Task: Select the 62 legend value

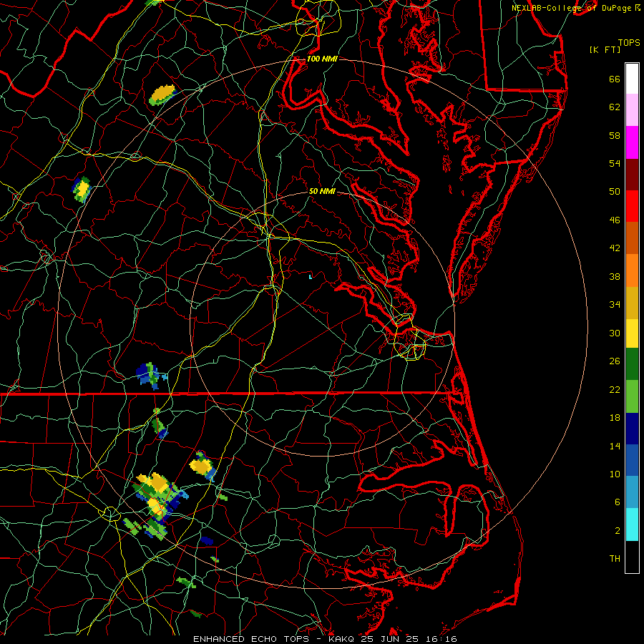Action: tap(615, 107)
